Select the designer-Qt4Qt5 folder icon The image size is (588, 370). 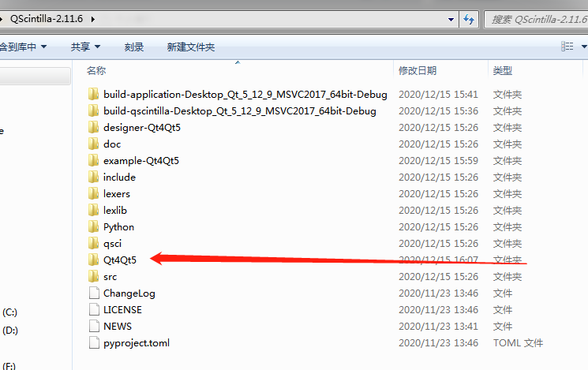click(x=93, y=127)
